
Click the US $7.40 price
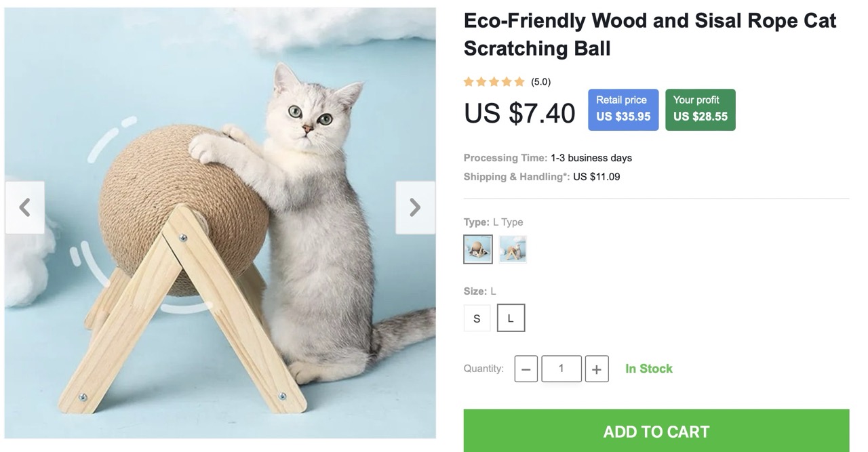pyautogui.click(x=519, y=113)
